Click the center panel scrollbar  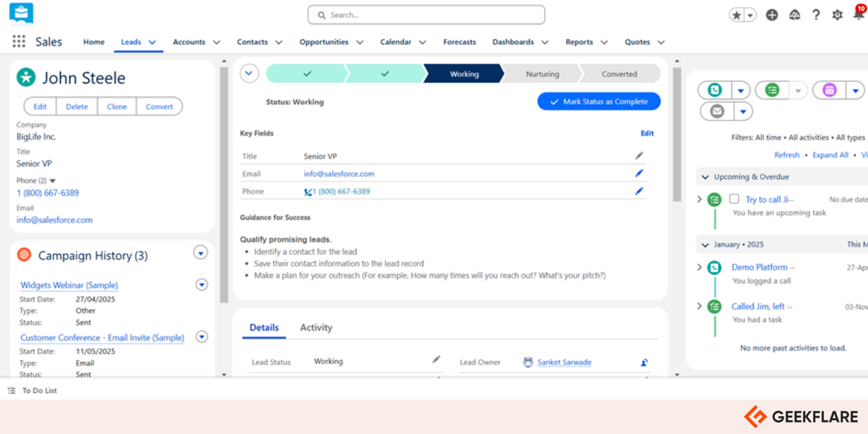tap(676, 134)
